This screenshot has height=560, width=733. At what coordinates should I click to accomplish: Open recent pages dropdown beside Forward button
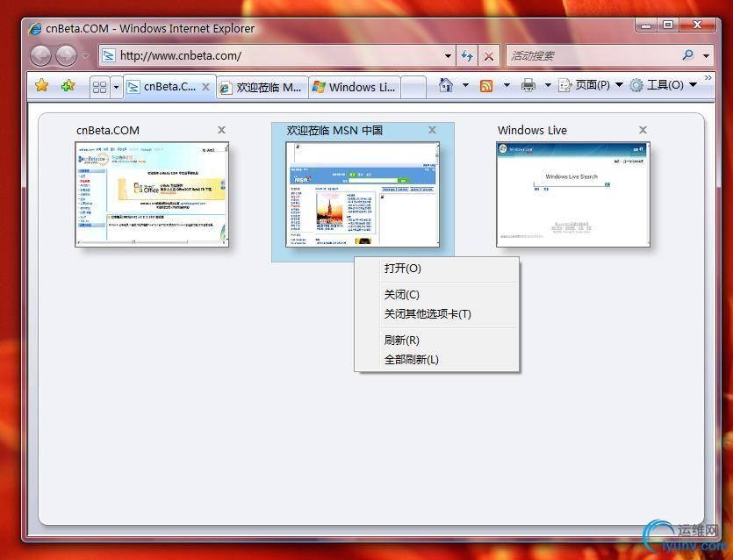(85, 56)
